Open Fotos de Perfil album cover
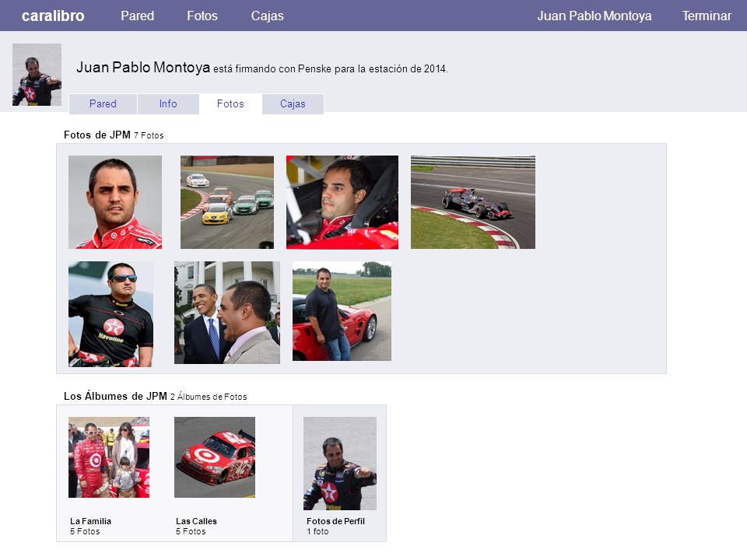The height and width of the screenshot is (560, 747). point(340,464)
